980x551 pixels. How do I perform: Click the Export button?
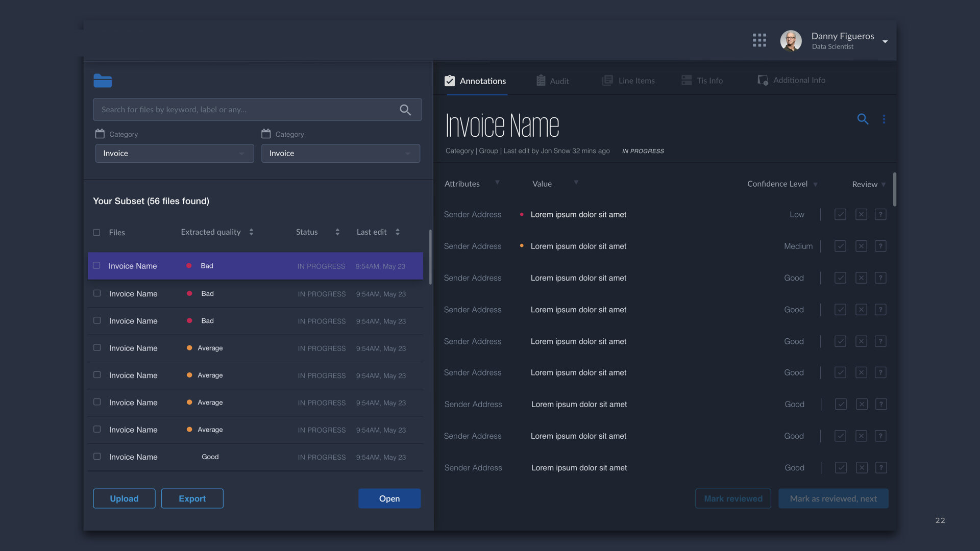click(x=192, y=498)
